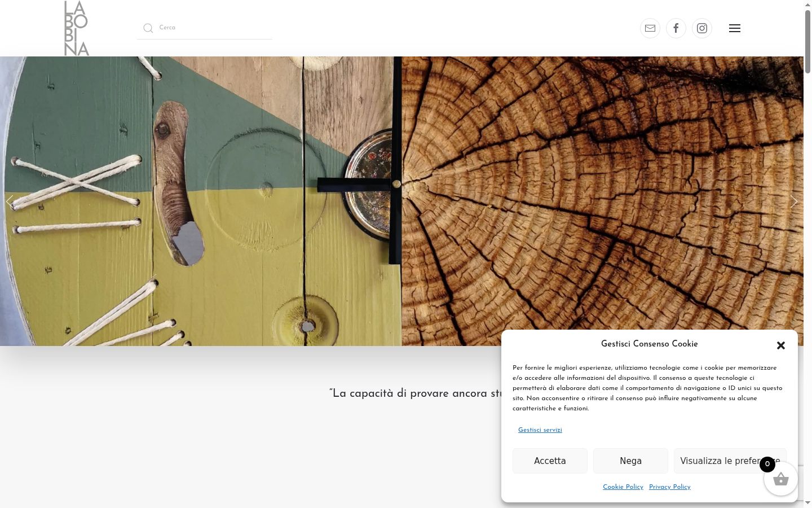Click the Gestisci Consenso Cookie title
The image size is (812, 508).
(x=650, y=344)
